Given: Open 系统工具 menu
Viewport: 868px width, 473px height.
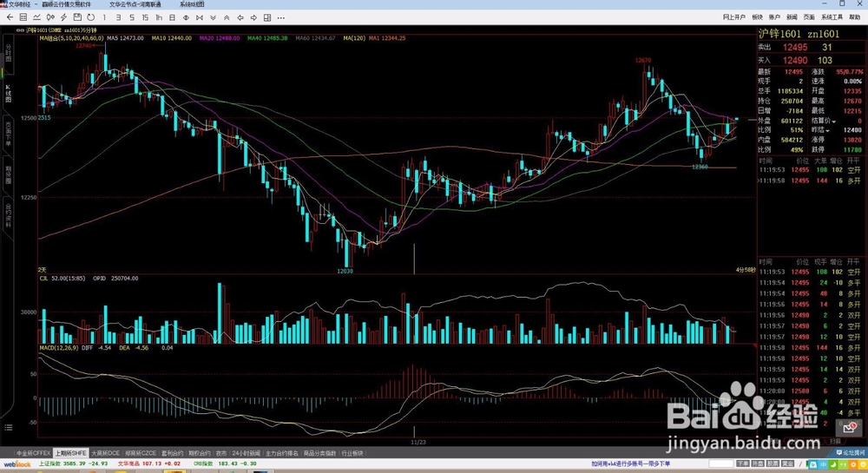Looking at the screenshot, I should pyautogui.click(x=832, y=17).
